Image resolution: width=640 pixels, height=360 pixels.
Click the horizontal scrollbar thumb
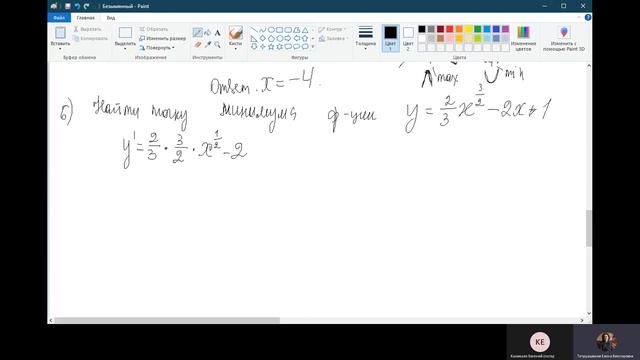point(167,320)
